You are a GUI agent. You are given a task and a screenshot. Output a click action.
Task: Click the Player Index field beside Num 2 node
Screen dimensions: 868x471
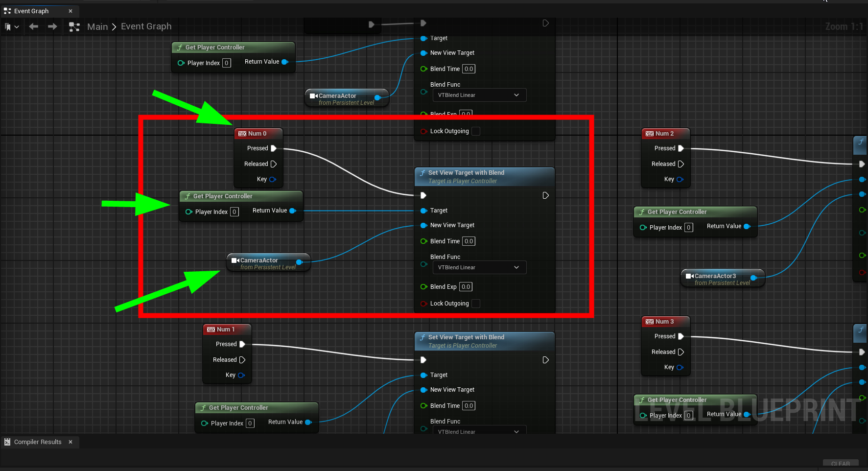[x=688, y=228]
